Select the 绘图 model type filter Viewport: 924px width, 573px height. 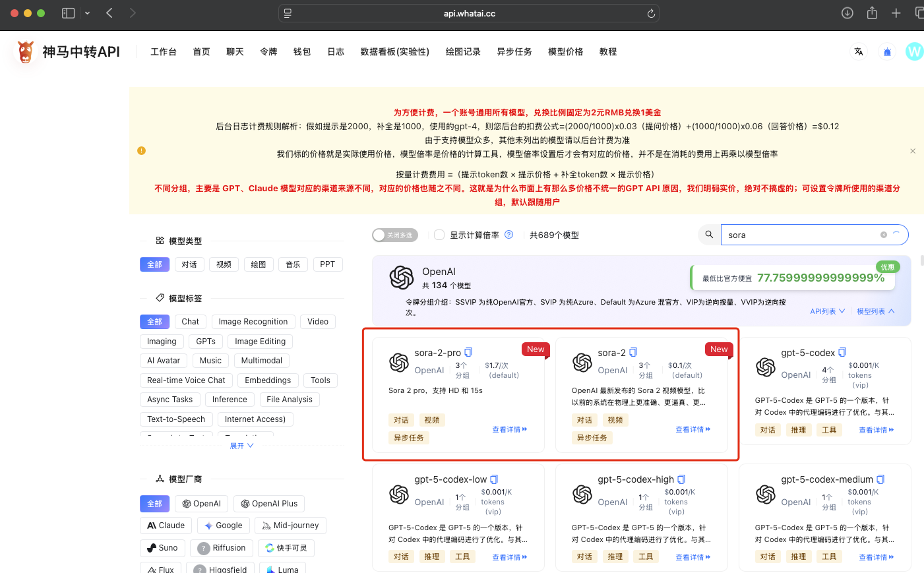tap(259, 264)
